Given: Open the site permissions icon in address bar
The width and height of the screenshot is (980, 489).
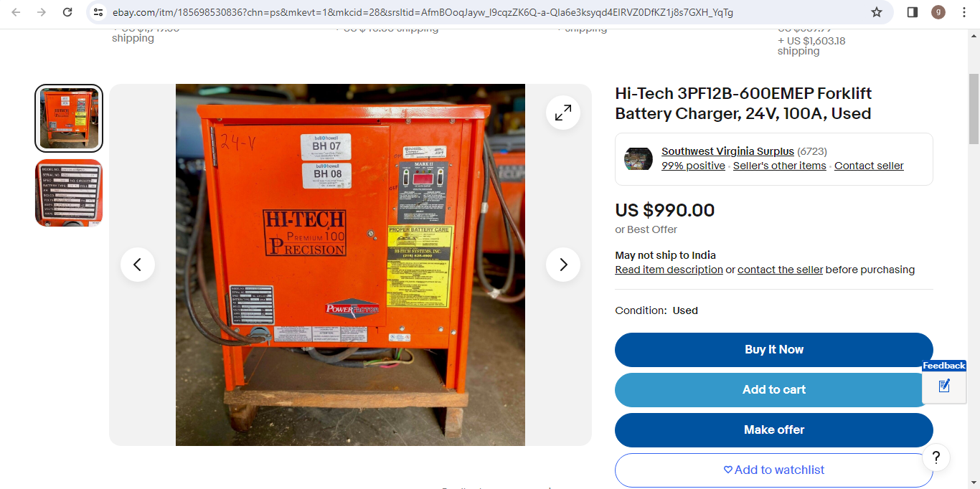Looking at the screenshot, I should tap(98, 12).
